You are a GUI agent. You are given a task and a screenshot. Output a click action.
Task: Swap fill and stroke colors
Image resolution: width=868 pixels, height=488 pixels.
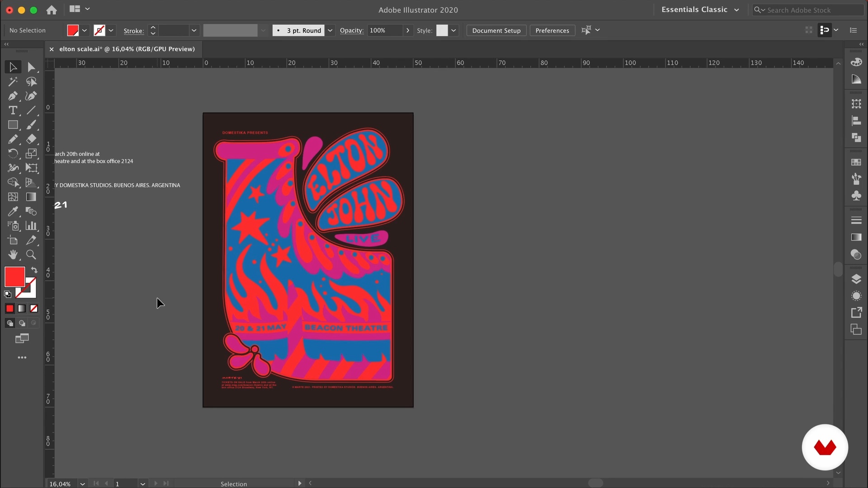(34, 270)
